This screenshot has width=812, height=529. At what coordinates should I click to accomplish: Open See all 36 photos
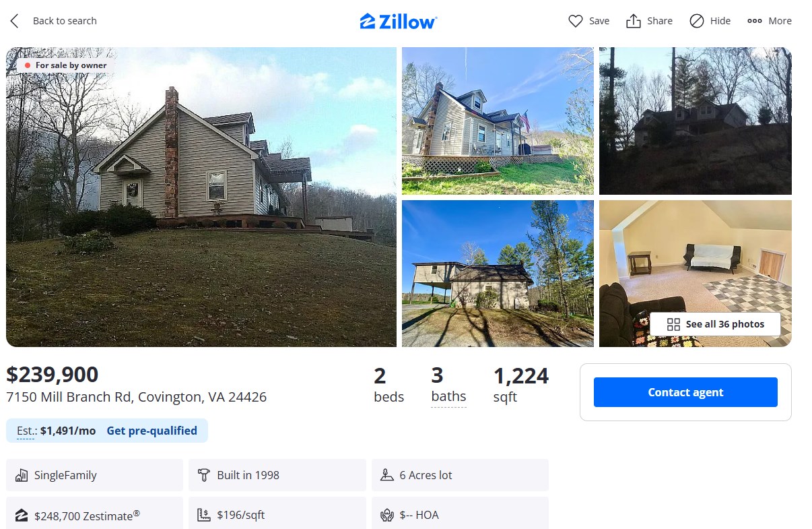(x=715, y=324)
